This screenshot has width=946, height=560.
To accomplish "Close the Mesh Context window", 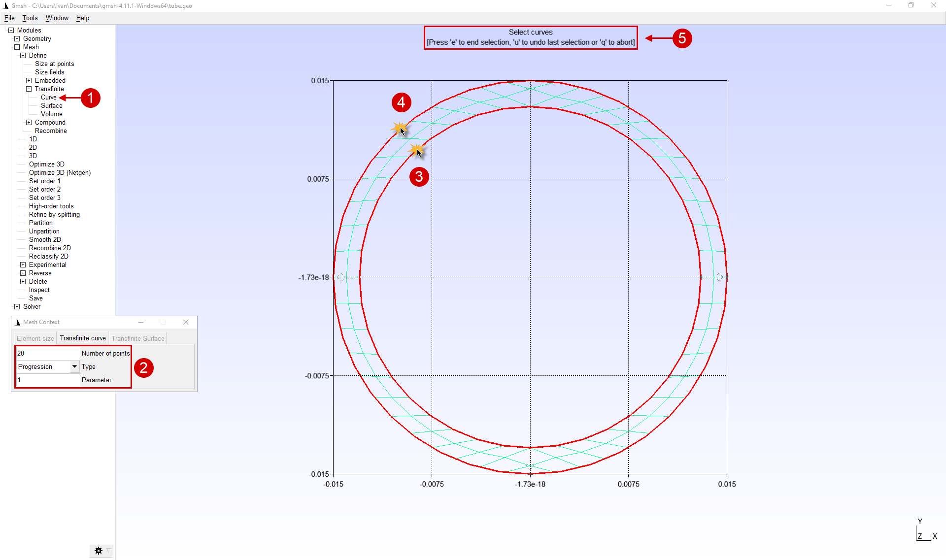I will pos(186,322).
